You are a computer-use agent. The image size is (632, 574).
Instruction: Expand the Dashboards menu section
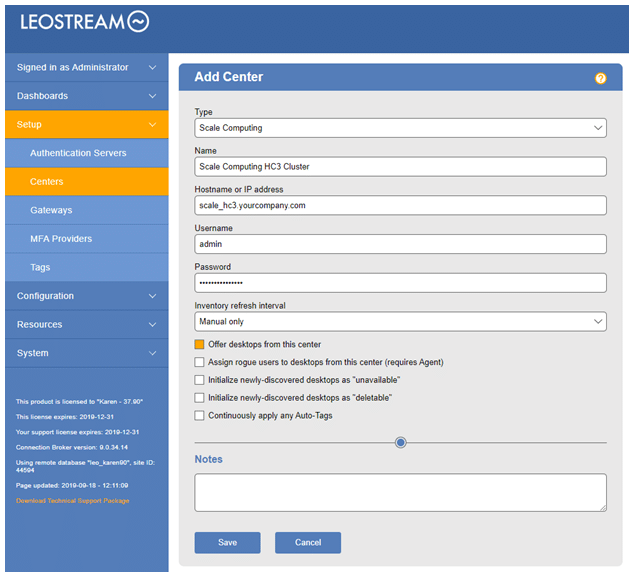pyautogui.click(x=87, y=96)
